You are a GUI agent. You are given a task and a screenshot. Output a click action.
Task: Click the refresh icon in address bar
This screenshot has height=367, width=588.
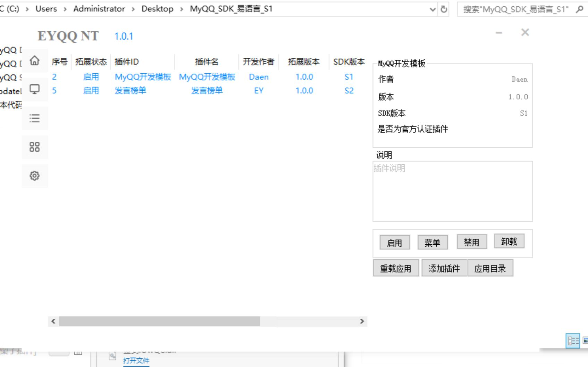point(444,9)
